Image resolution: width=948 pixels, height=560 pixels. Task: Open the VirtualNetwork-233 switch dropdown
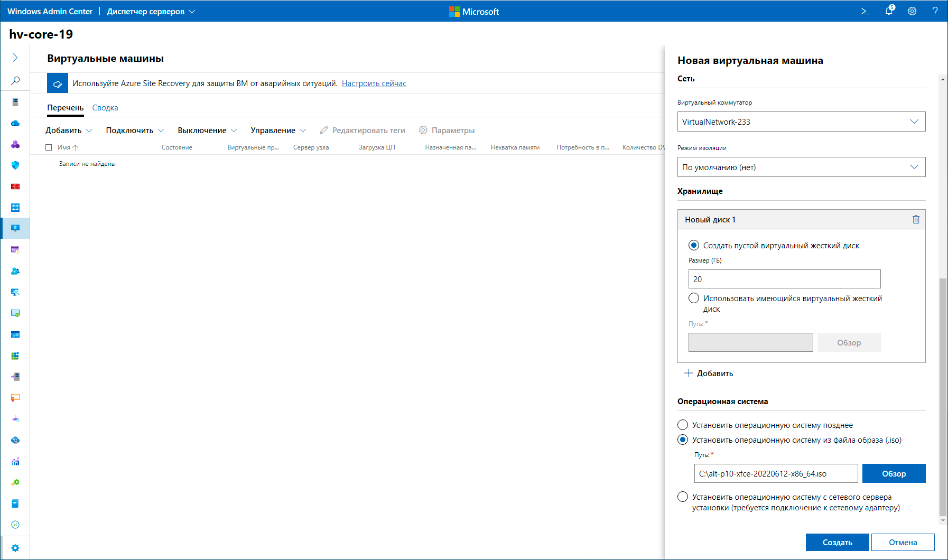pyautogui.click(x=801, y=122)
